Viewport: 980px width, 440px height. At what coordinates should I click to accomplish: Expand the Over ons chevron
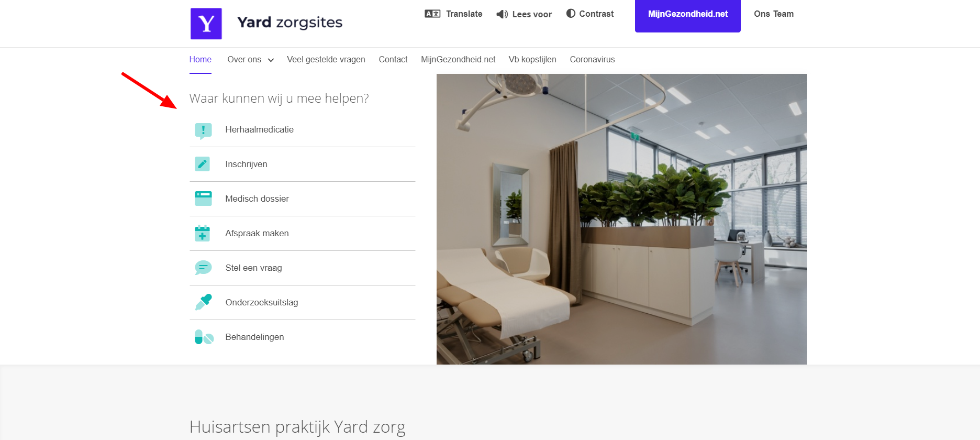point(271,60)
